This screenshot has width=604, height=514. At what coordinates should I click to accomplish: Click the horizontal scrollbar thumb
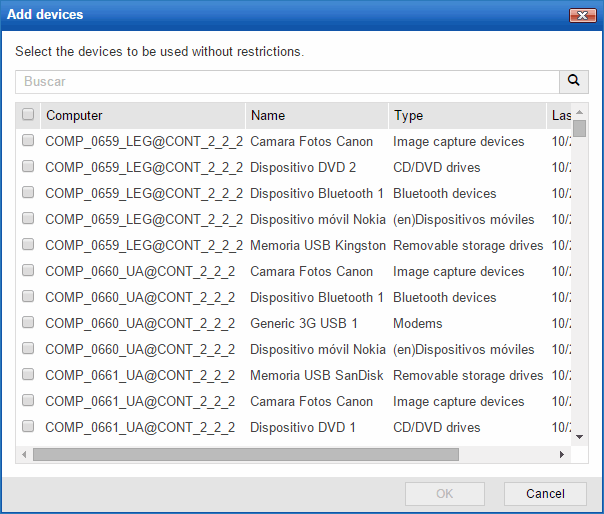(x=245, y=454)
